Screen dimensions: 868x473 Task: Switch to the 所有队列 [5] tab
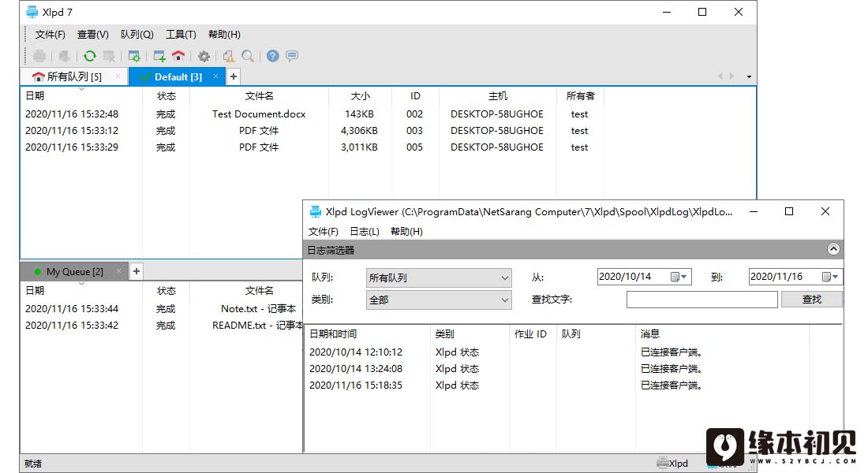point(74,76)
